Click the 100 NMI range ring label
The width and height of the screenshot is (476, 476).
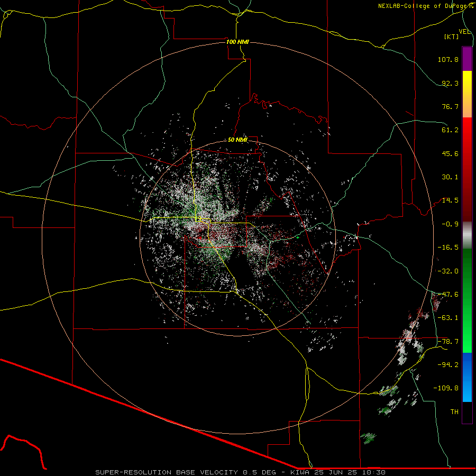pyautogui.click(x=237, y=42)
